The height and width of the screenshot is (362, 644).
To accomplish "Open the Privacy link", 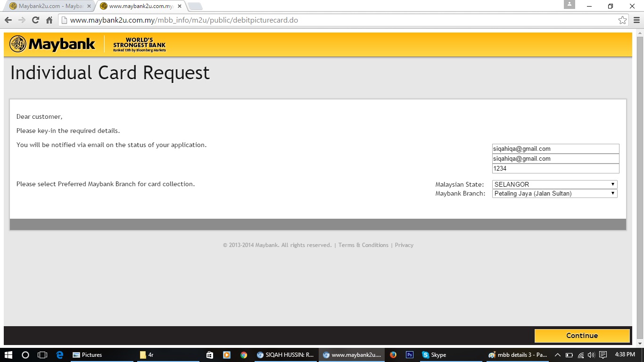I will (x=404, y=245).
